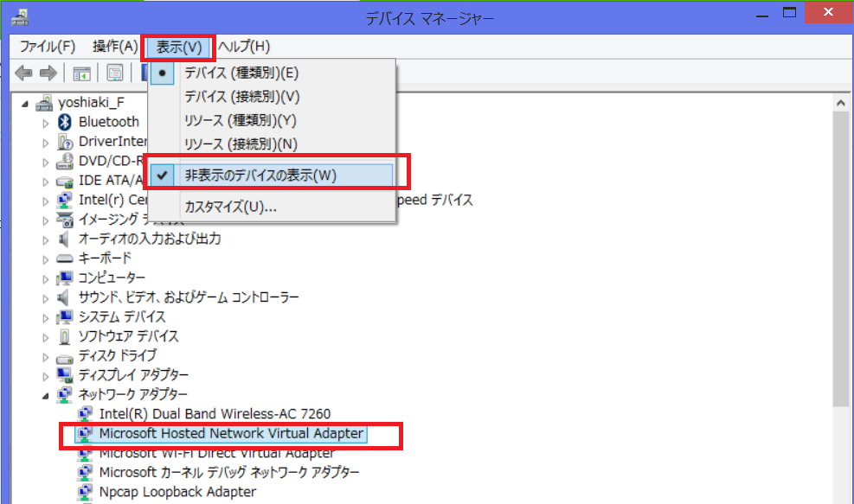Select リソース (接続別)(N) view option
Image resolution: width=854 pixels, height=504 pixels.
pyautogui.click(x=271, y=144)
